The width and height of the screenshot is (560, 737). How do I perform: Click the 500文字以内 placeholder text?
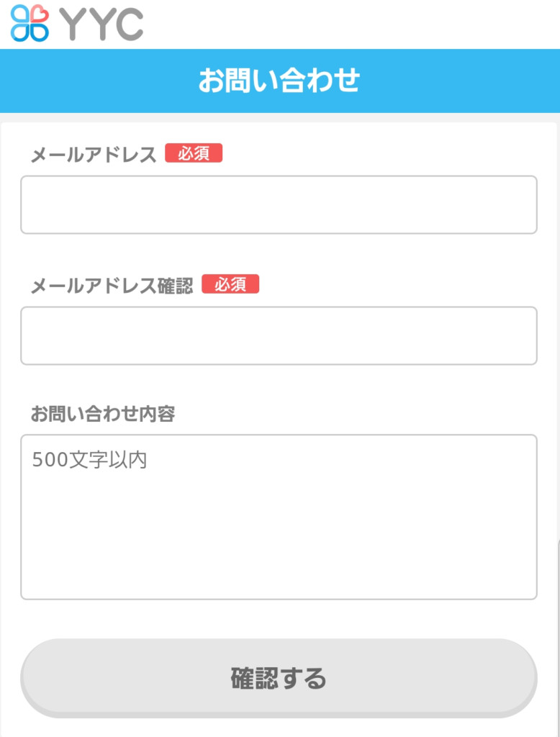coord(89,460)
